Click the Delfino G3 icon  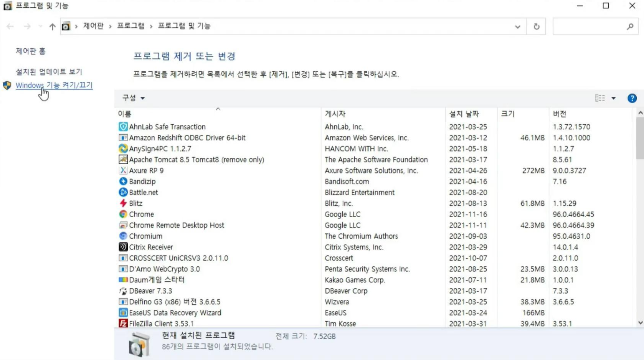point(123,301)
